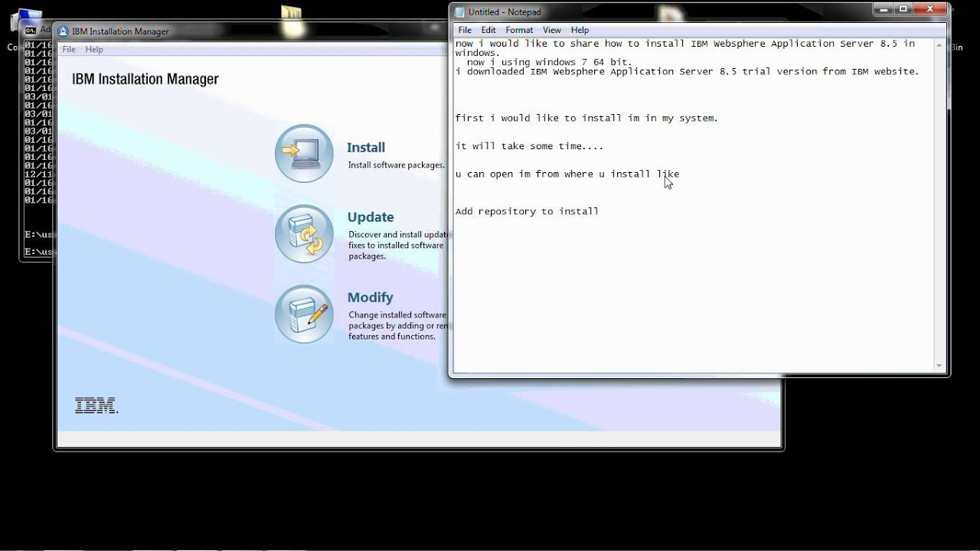
Task: Click the Modify packages icon
Action: pos(304,314)
